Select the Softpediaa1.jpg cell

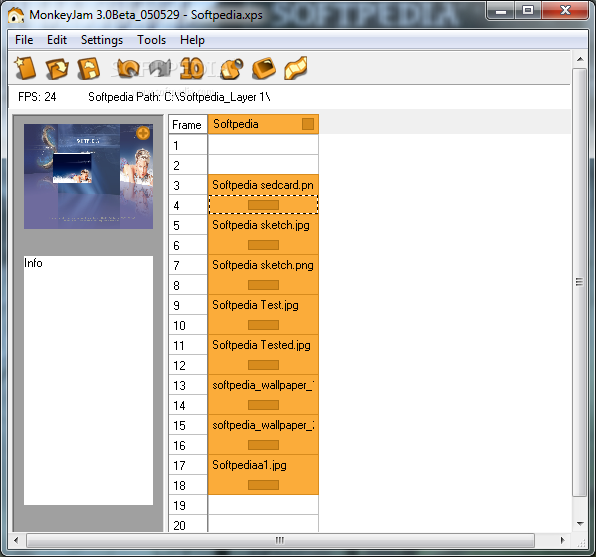[263, 465]
